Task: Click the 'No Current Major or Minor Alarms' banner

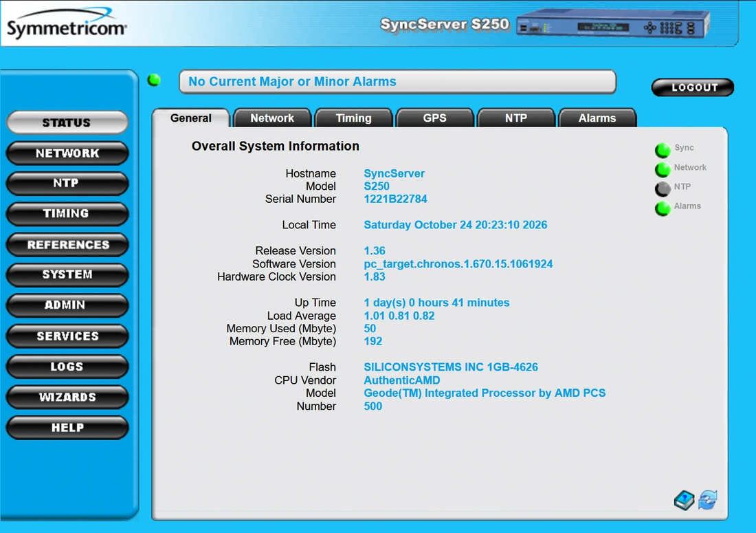Action: 397,82
